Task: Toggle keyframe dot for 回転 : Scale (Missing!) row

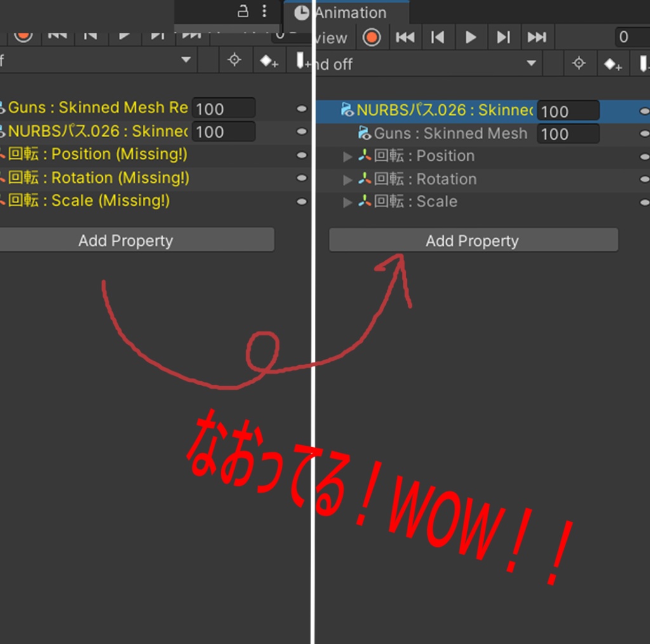Action: pos(301,201)
